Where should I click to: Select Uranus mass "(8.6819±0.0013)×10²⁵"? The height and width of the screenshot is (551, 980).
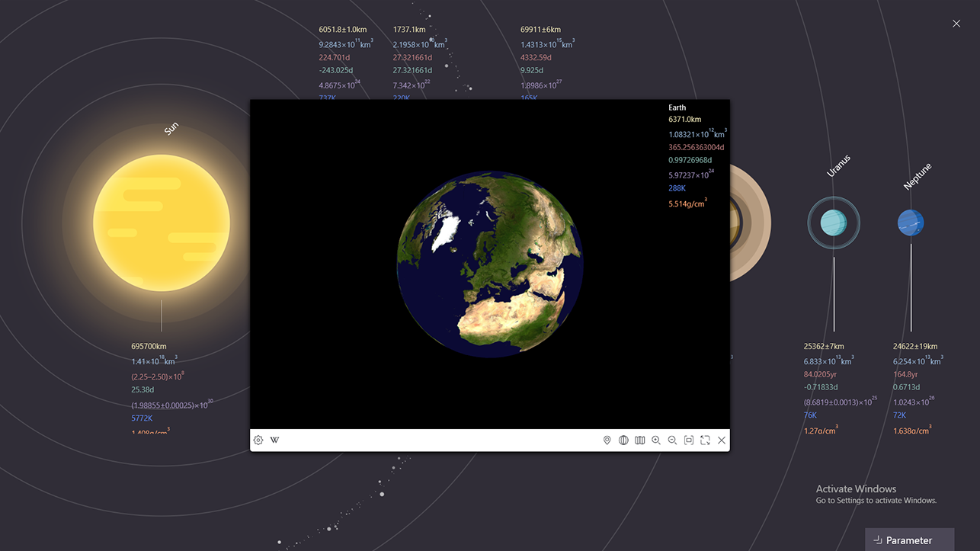pyautogui.click(x=842, y=401)
